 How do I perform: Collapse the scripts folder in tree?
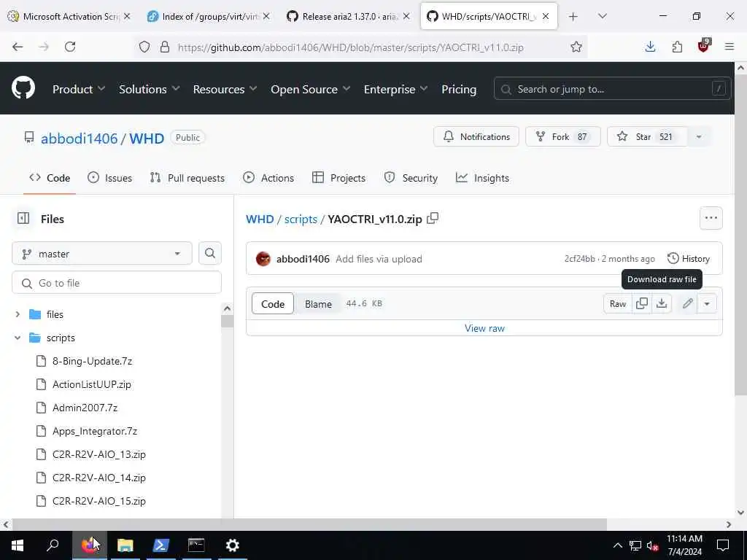(x=18, y=338)
